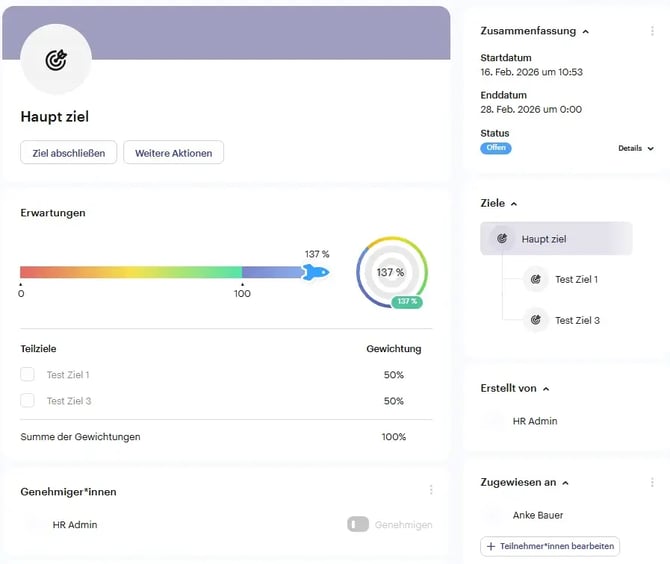Open the Weitere Aktionen button
This screenshot has width=670, height=564.
(x=173, y=153)
